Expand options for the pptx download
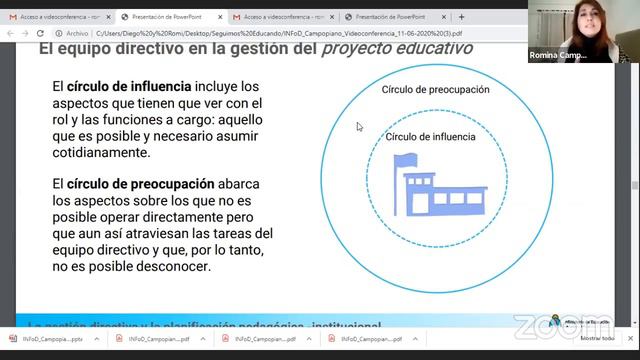640x360 pixels. coord(97,339)
